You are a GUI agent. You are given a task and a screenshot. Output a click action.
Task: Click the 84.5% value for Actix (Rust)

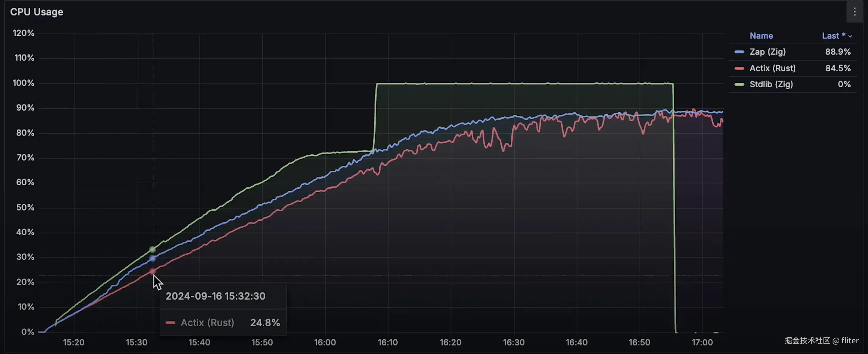(x=838, y=68)
